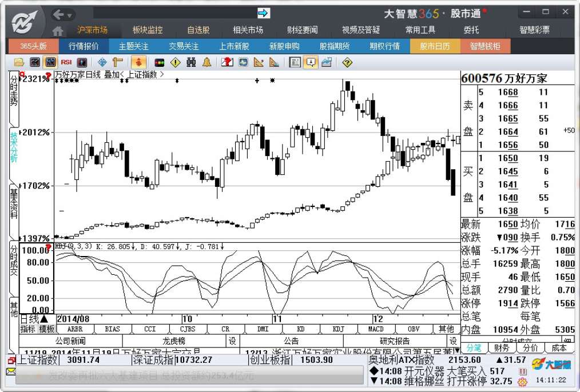The height and width of the screenshot is (392, 580).
Task: Open the 研究报告 section
Action: coord(395,341)
